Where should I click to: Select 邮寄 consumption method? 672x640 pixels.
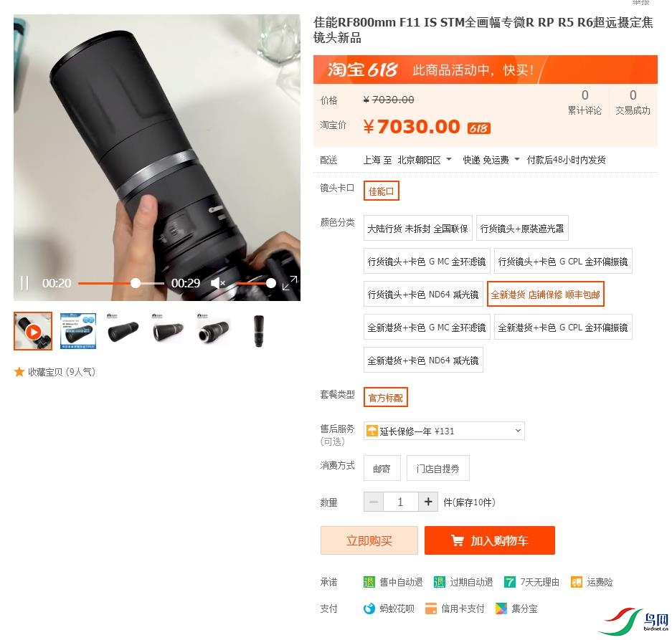(x=382, y=469)
